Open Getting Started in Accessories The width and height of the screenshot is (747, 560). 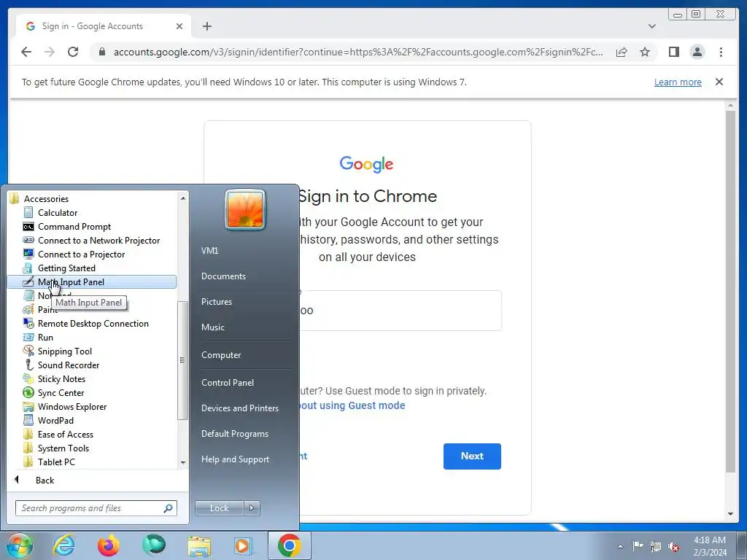click(x=66, y=268)
